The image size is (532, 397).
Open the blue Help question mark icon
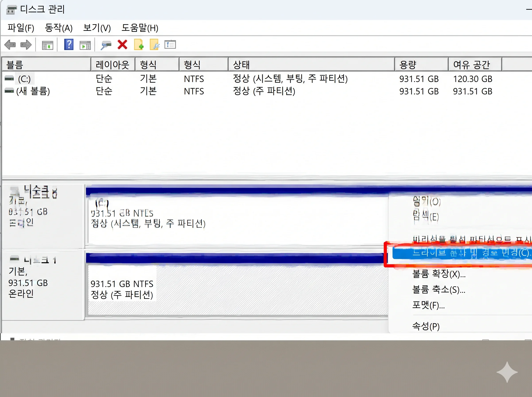[x=69, y=45]
